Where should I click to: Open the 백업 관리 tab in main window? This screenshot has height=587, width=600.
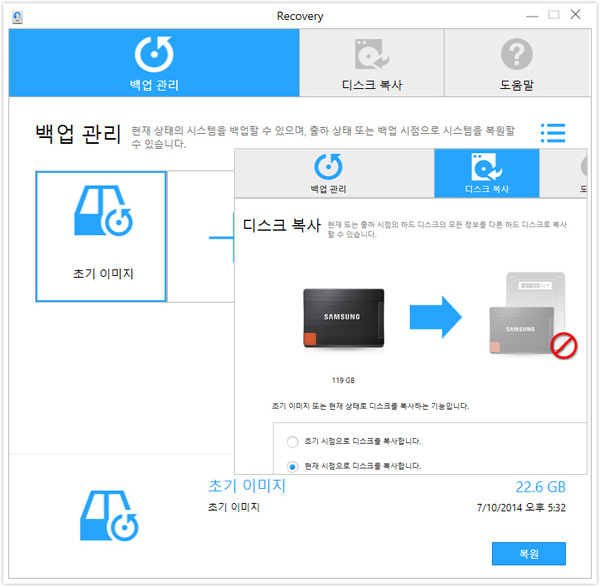click(154, 63)
